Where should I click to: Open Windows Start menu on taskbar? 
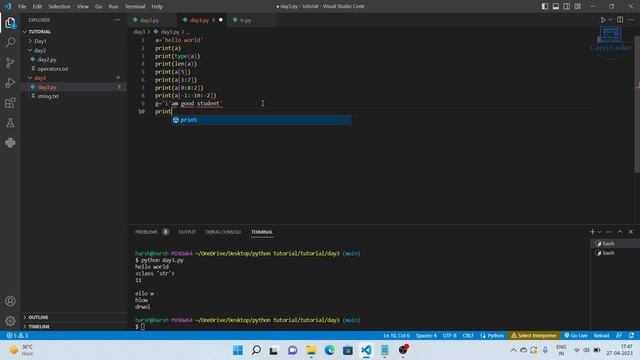[238, 350]
